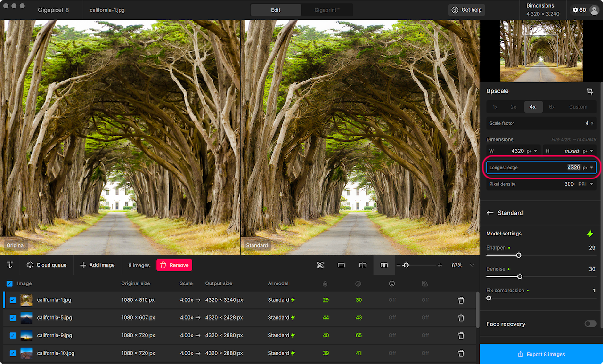603x364 pixels.
Task: Delete california-10.jpg with its trash icon
Action: 461,353
